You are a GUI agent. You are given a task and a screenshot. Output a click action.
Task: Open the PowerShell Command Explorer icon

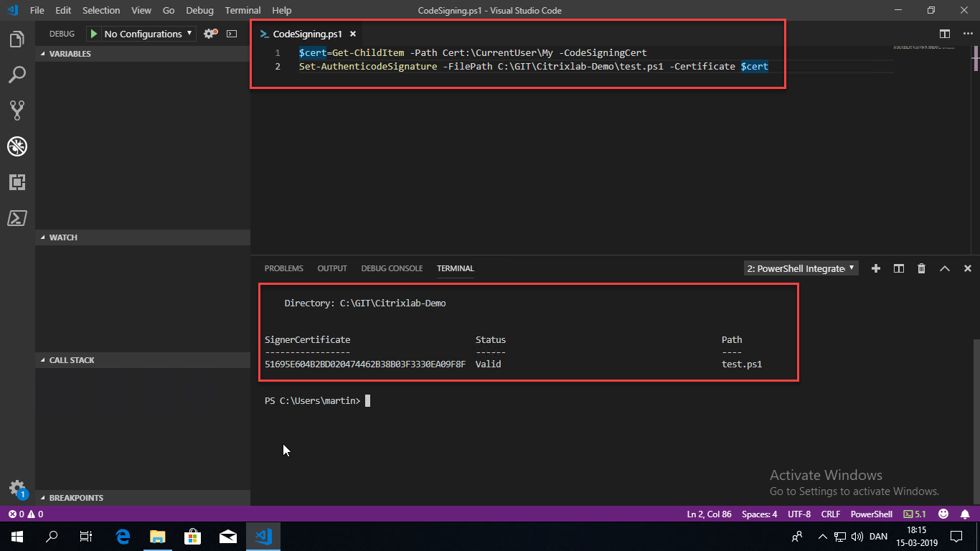click(x=17, y=218)
